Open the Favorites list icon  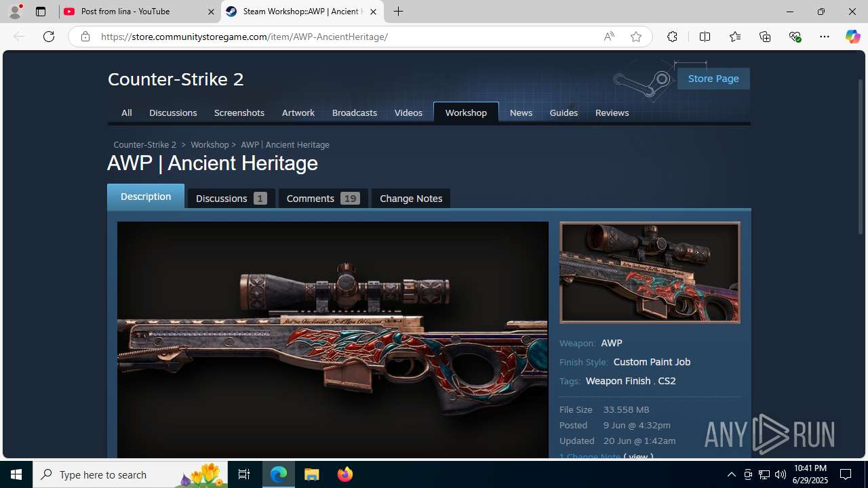[735, 37]
